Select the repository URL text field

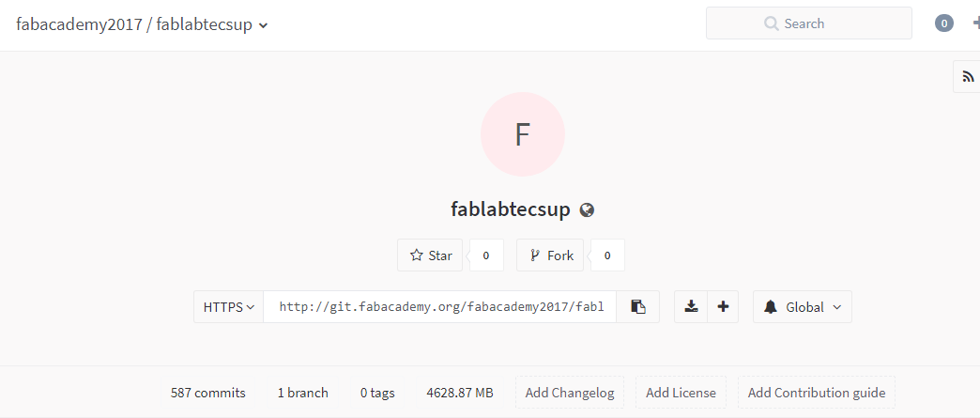[x=439, y=307]
